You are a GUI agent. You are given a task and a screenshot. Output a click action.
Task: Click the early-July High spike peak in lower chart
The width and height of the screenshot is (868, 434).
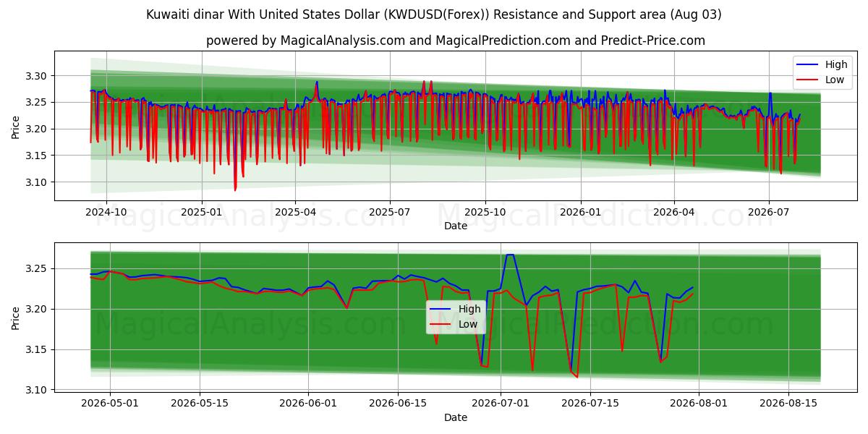tap(510, 255)
